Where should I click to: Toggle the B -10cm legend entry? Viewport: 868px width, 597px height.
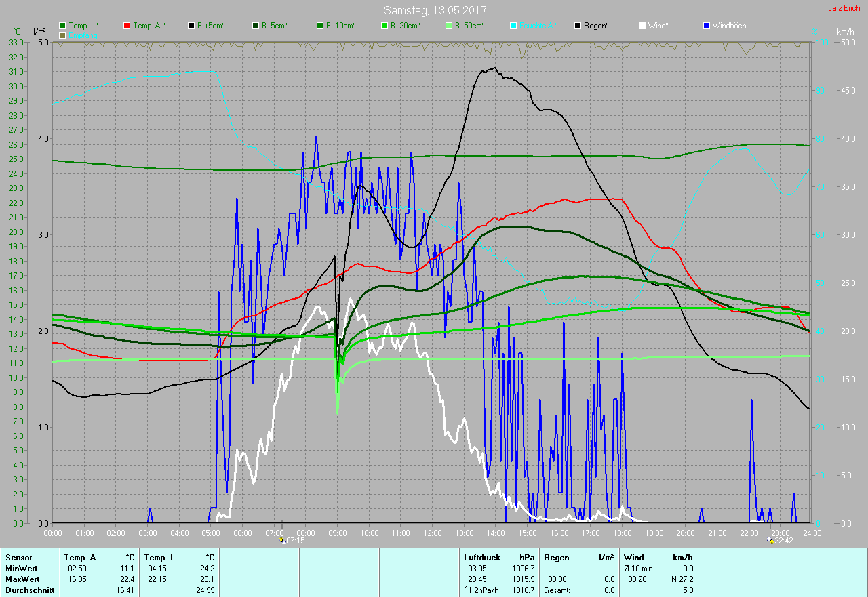point(341,26)
